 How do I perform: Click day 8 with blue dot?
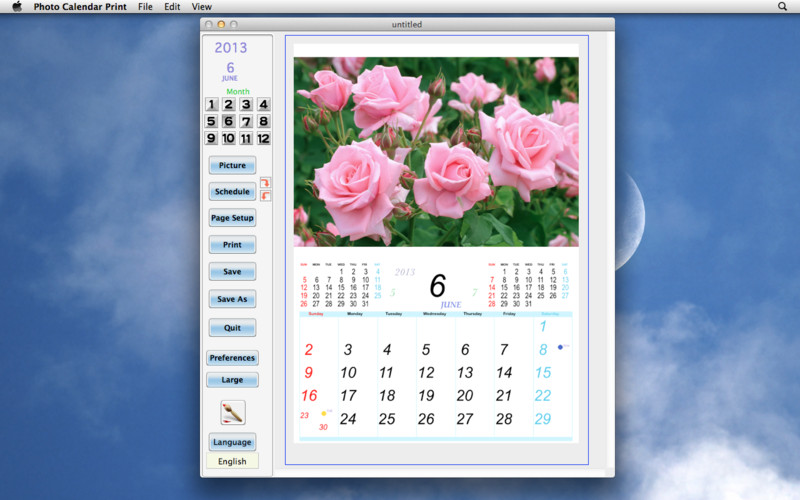tap(543, 349)
